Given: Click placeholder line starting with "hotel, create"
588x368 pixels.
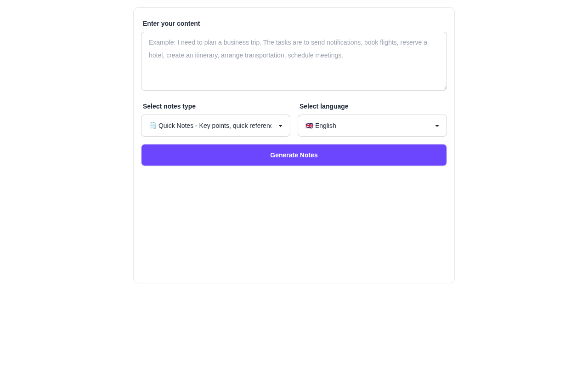Looking at the screenshot, I should pos(246,55).
